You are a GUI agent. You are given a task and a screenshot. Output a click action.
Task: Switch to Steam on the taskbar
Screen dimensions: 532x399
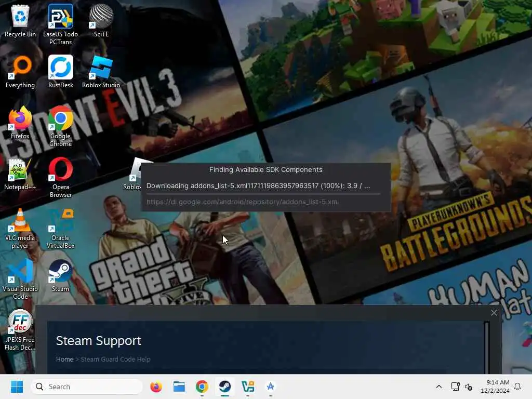pos(224,387)
